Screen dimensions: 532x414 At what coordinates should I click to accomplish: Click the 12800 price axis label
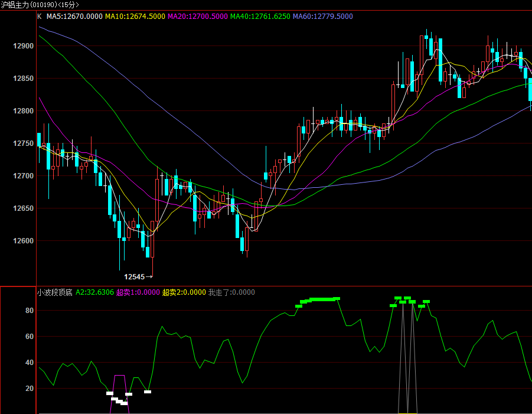click(24, 111)
